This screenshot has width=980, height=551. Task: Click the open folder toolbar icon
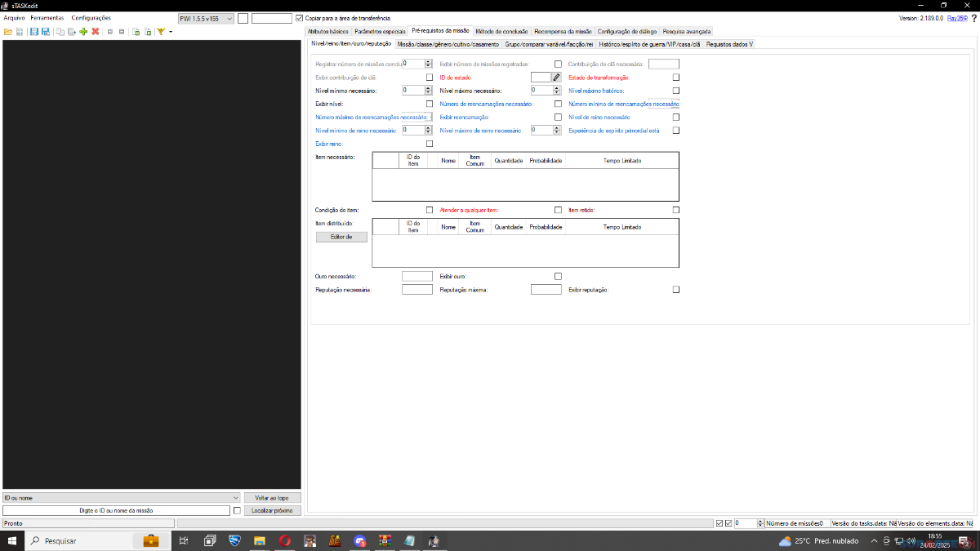tap(8, 31)
